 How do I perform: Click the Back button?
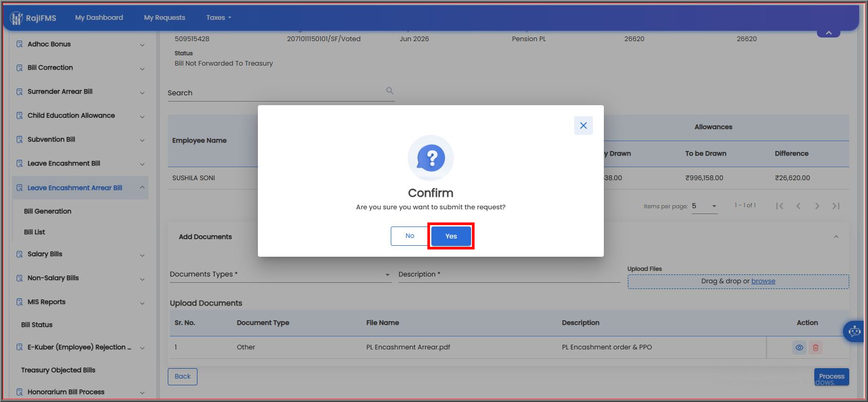(182, 376)
